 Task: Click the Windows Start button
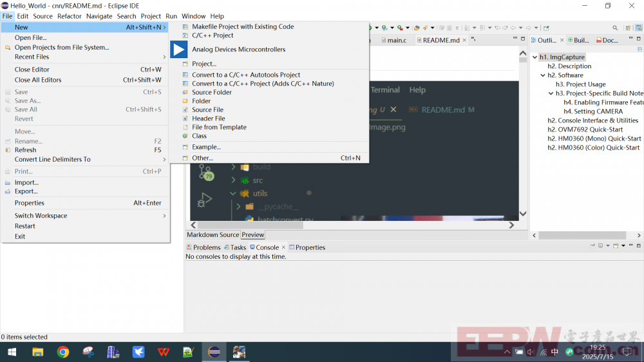(12, 352)
